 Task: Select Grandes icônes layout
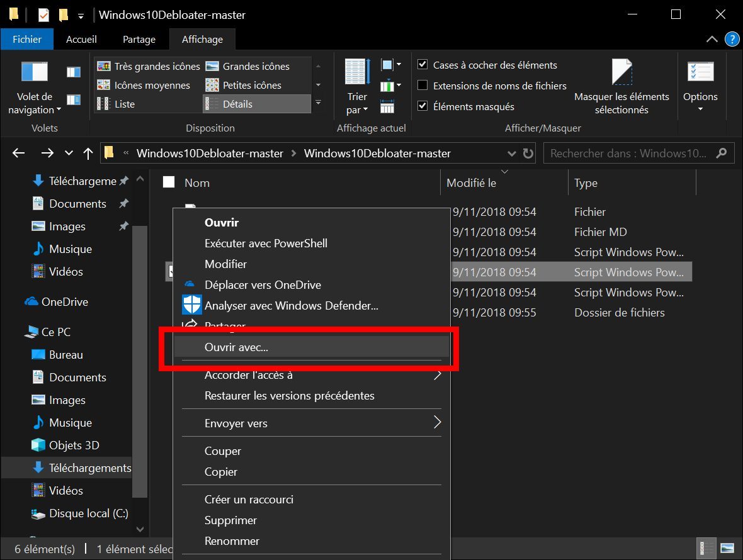[247, 66]
